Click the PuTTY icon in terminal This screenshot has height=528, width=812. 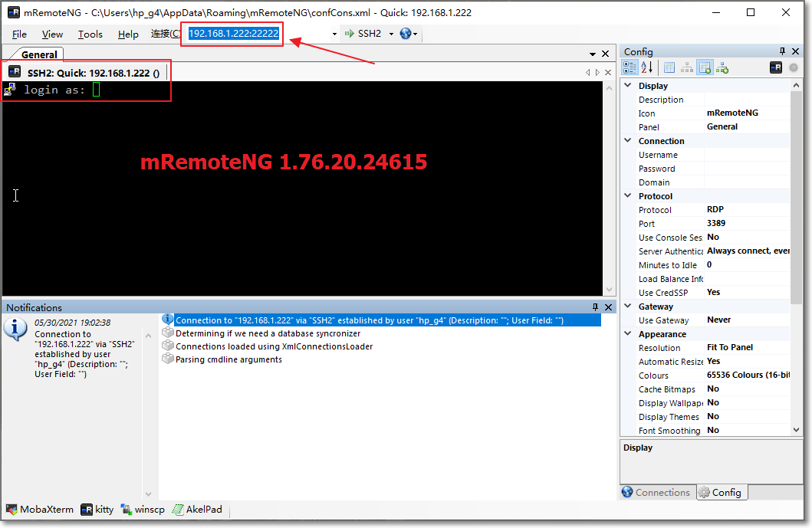[x=11, y=90]
